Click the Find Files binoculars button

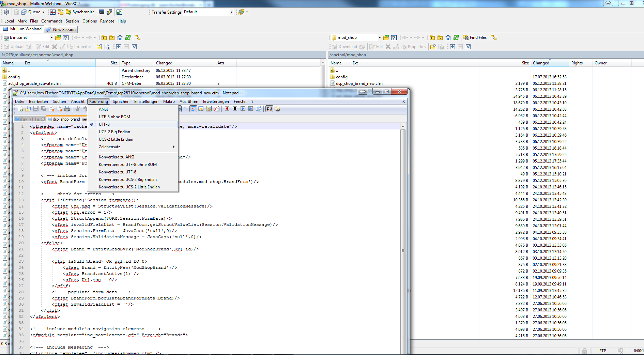(475, 37)
